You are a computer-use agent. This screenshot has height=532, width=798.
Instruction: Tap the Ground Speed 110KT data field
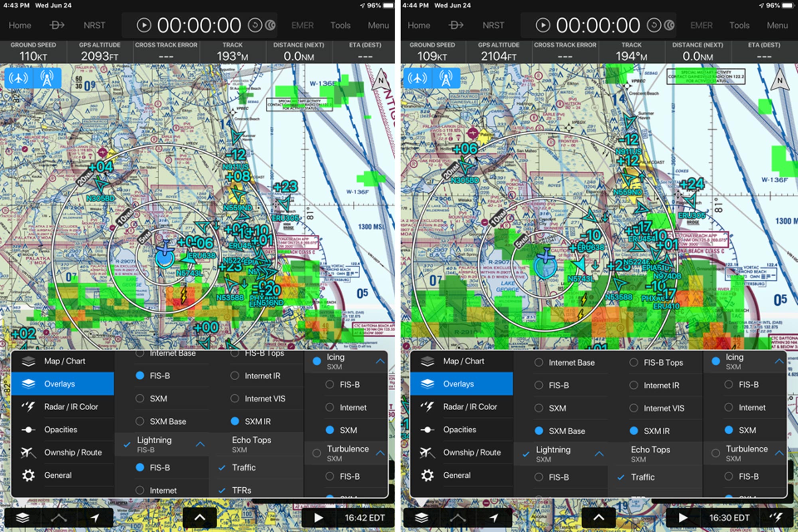[x=33, y=51]
